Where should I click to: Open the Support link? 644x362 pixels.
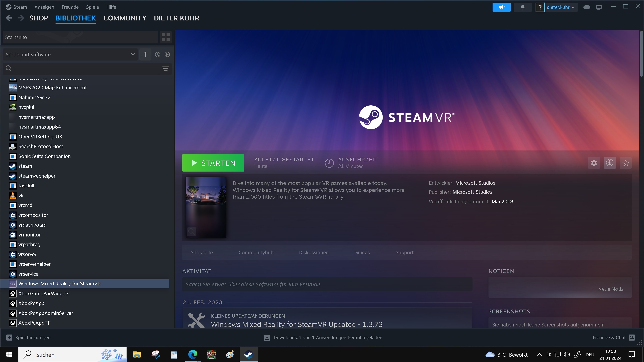pos(405,253)
